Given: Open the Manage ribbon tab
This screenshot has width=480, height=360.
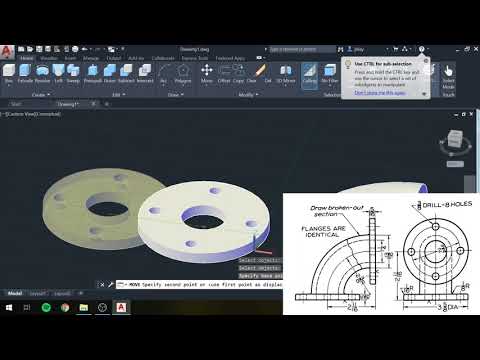Looking at the screenshot, I should 91,58.
